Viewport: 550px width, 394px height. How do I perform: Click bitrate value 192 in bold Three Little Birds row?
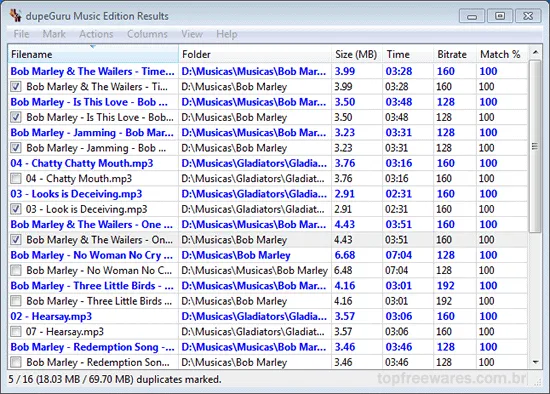pyautogui.click(x=446, y=286)
